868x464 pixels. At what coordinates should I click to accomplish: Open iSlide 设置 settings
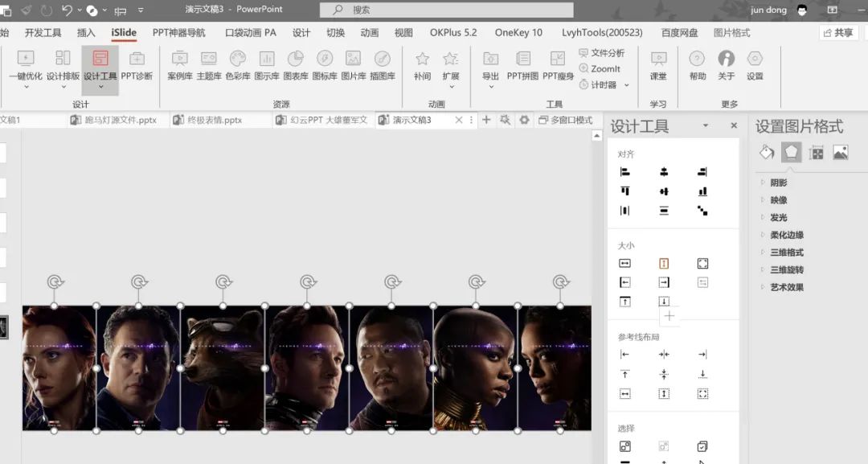tap(755, 67)
